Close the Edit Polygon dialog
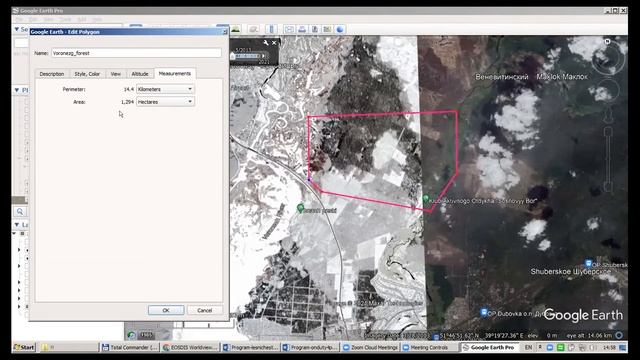The height and width of the screenshot is (360, 640). [x=224, y=31]
